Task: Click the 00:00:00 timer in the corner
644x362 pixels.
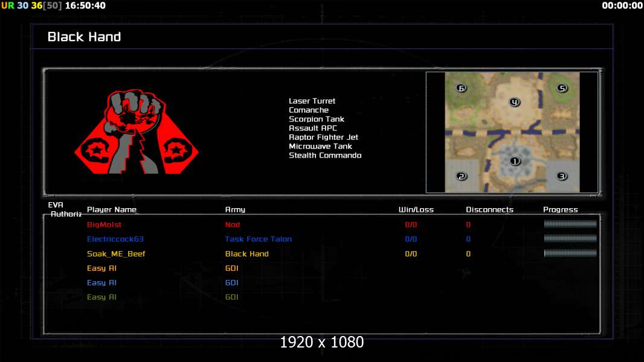Action: [x=622, y=6]
